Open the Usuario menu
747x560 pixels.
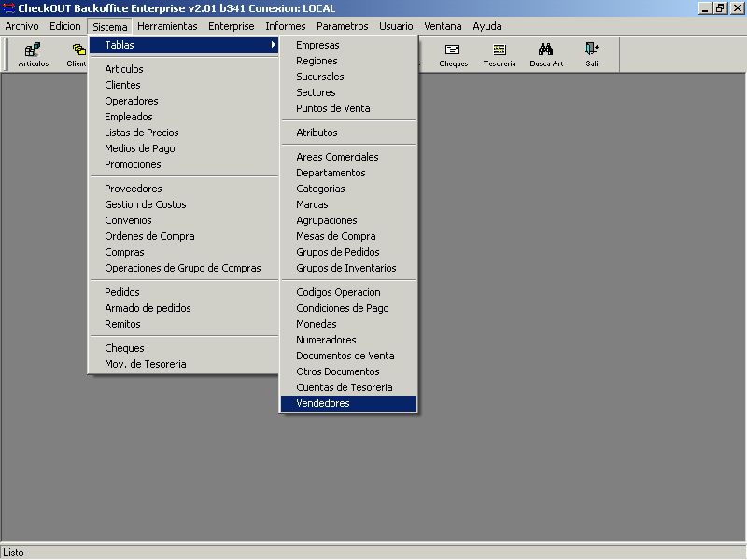tap(396, 26)
